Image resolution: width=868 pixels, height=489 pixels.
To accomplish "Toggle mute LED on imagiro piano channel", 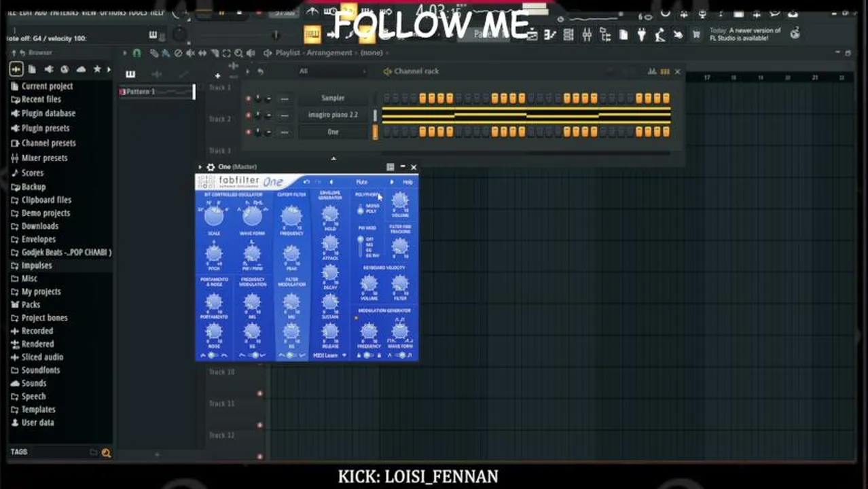I will [x=248, y=115].
